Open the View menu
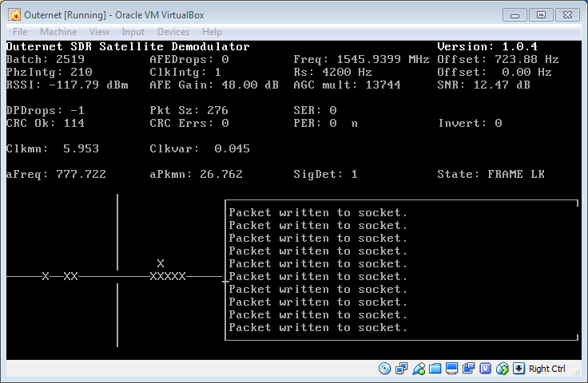 click(x=99, y=32)
